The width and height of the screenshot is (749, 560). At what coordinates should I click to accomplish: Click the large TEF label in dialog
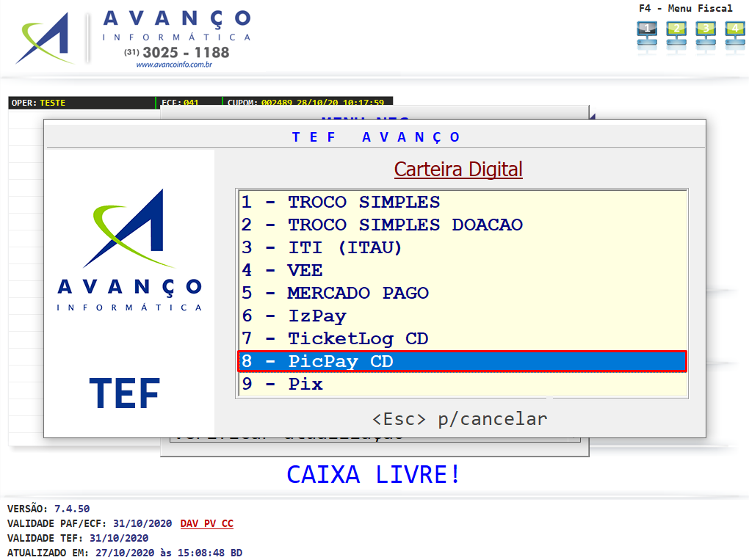[125, 393]
